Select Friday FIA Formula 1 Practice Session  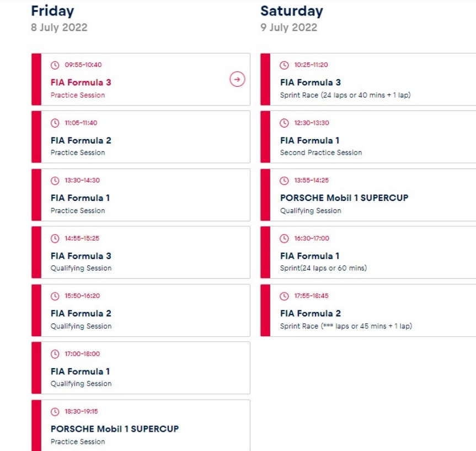[x=81, y=198]
